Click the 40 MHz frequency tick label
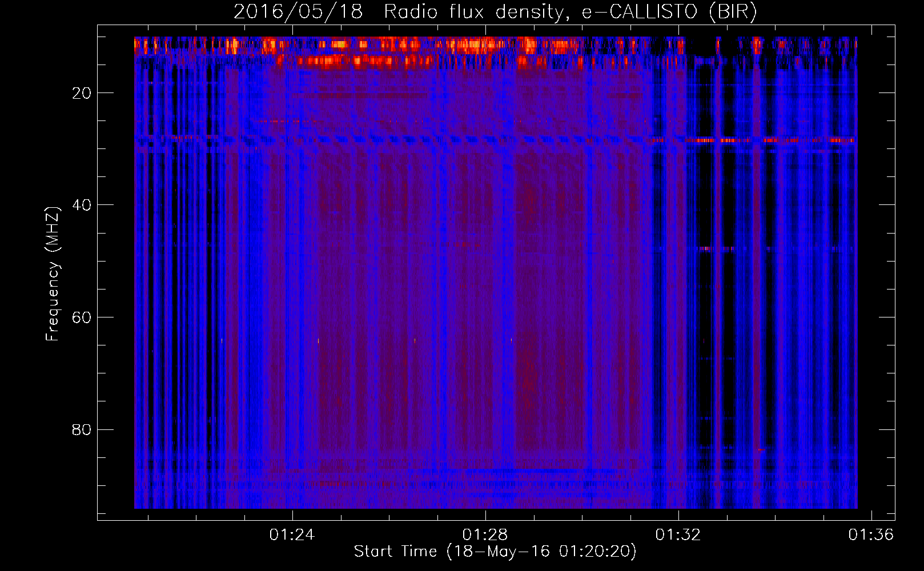 (82, 205)
